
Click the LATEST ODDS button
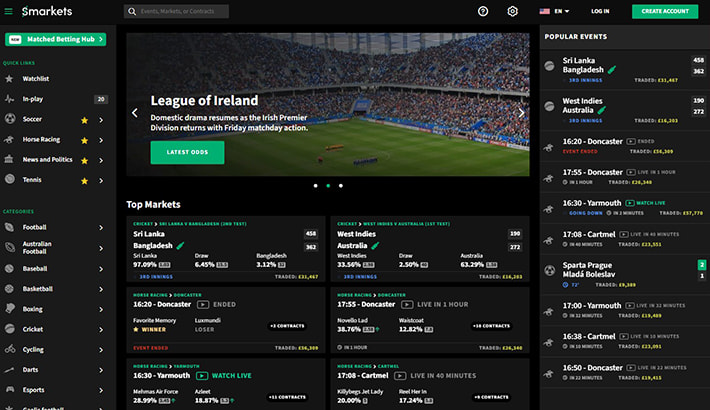click(x=187, y=152)
